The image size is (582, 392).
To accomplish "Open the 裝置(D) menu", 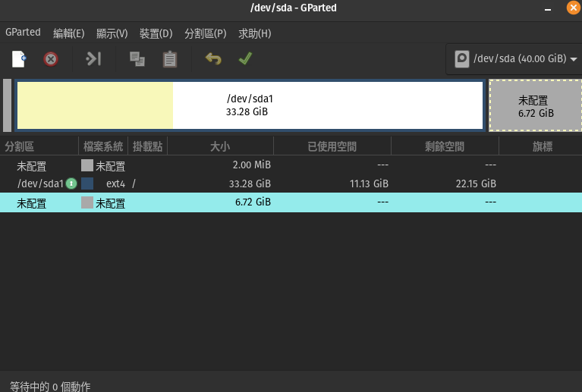I will [x=156, y=33].
